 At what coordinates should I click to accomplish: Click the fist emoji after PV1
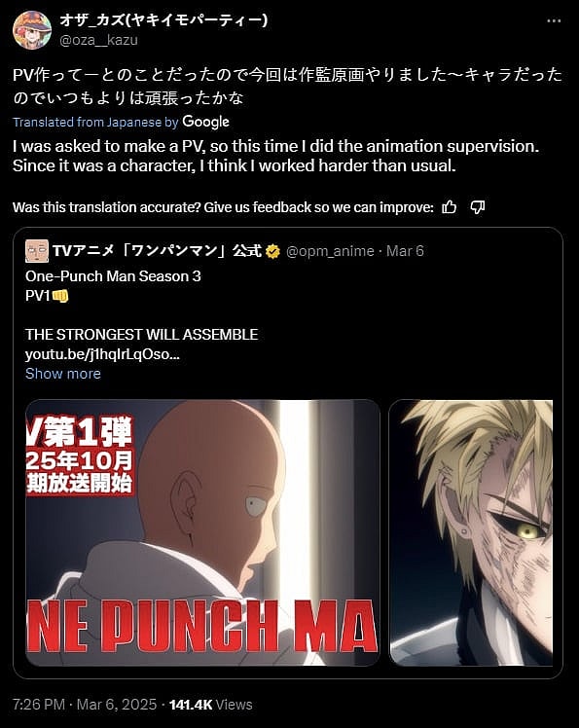[60, 296]
